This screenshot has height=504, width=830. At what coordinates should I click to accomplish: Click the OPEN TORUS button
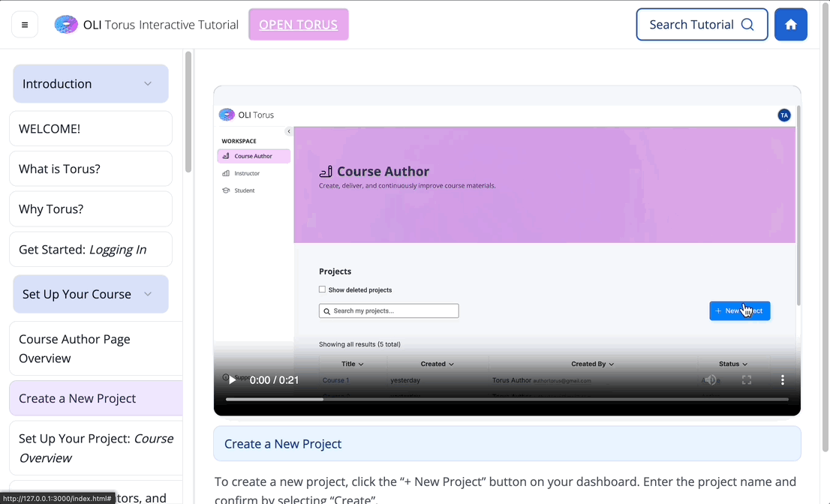pyautogui.click(x=299, y=25)
